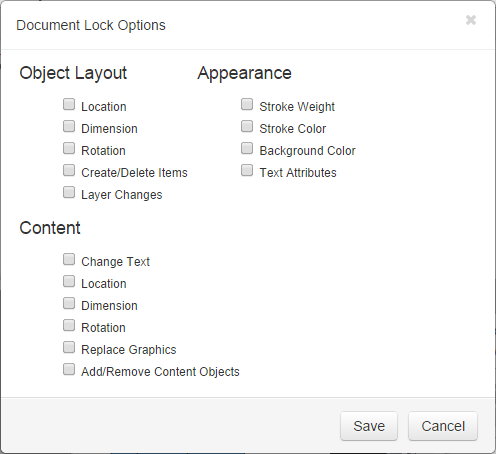Check the Create/Delete Items box

coord(69,170)
